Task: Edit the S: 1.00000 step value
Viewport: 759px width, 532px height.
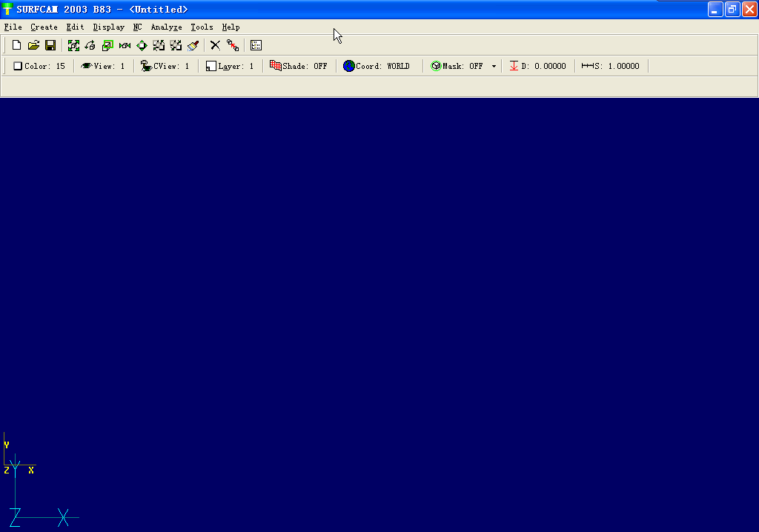Action: pos(611,66)
